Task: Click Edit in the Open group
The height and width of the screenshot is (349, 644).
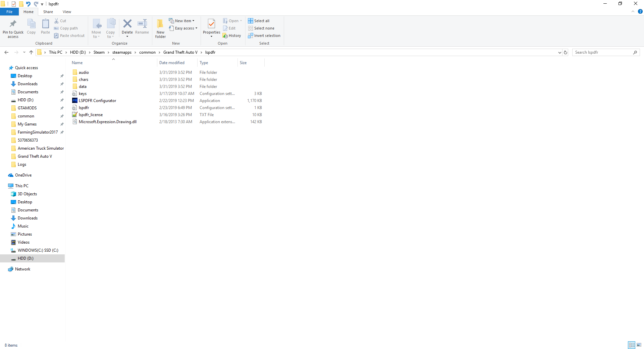Action: tap(229, 28)
